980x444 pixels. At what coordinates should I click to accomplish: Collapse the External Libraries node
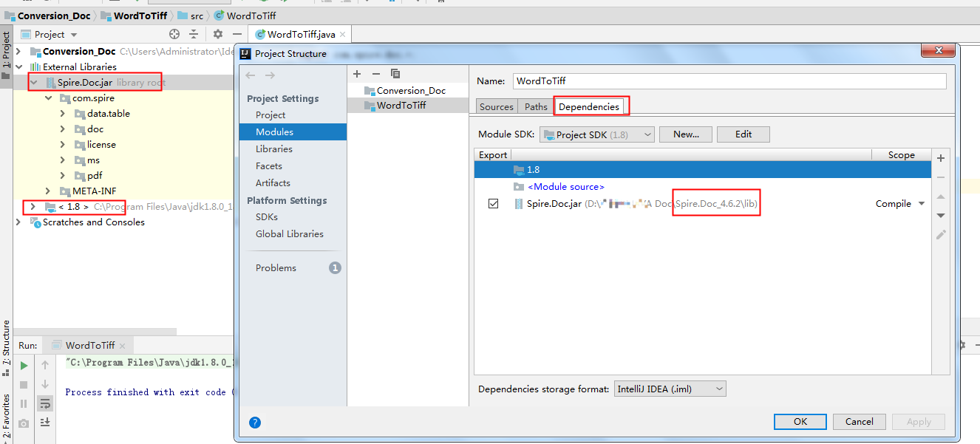point(18,67)
